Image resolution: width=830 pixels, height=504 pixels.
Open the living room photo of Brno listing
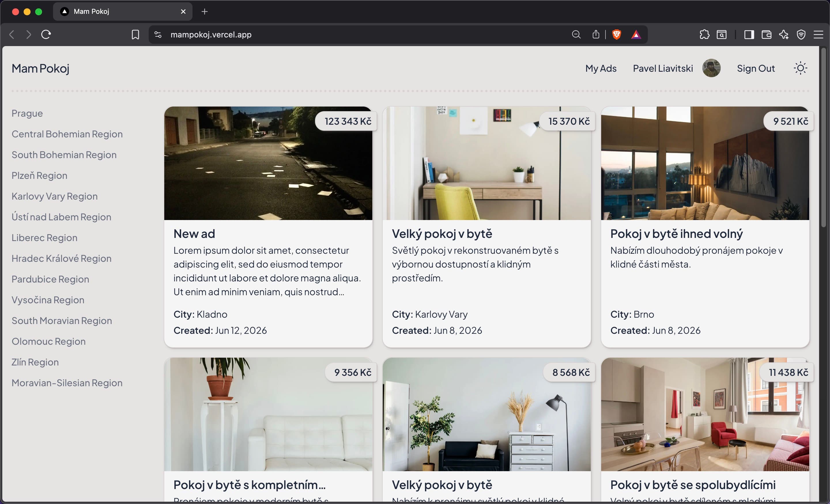(x=705, y=163)
